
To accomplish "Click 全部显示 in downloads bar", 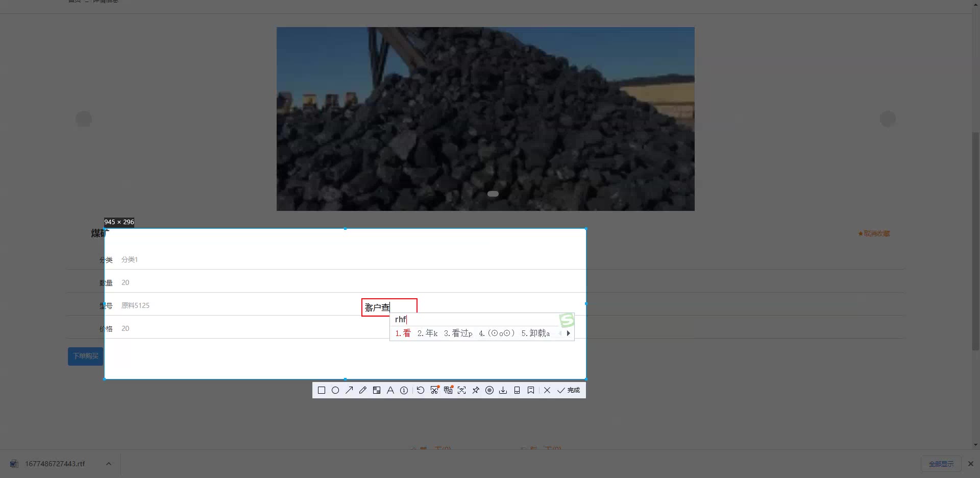I will coord(941,464).
